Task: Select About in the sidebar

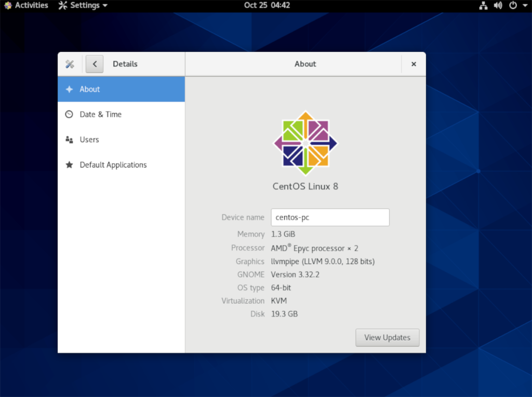Action: pos(90,89)
